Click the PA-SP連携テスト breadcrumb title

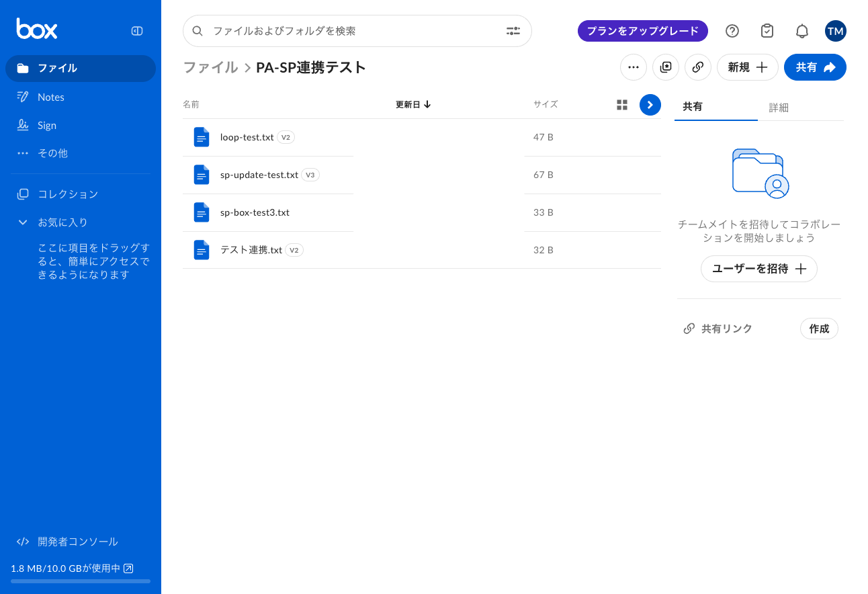pos(311,67)
